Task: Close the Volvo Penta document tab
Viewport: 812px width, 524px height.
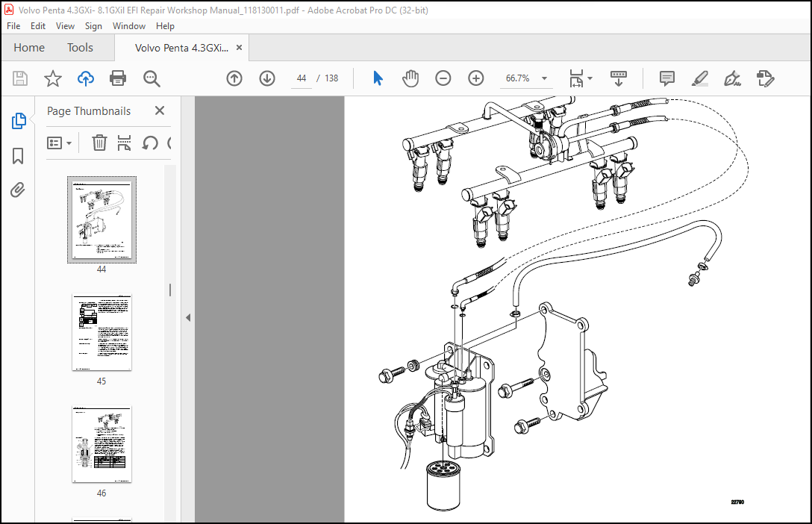Action: (240, 48)
